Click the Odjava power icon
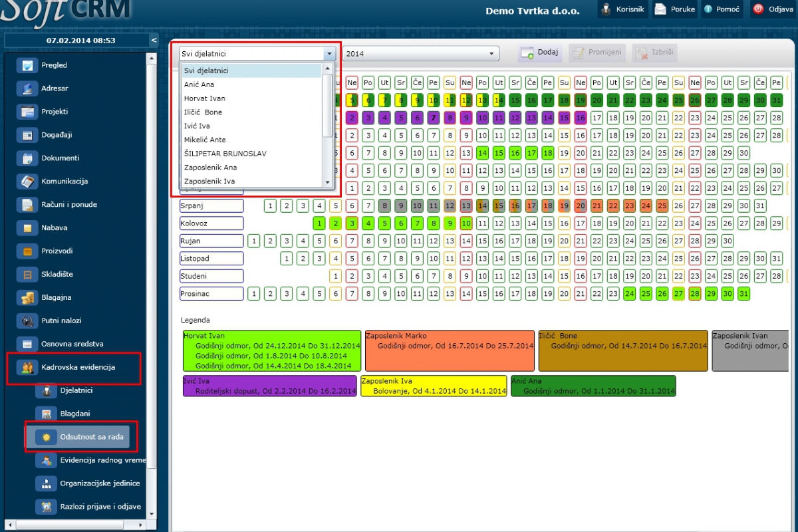This screenshot has height=532, width=798. pyautogui.click(x=757, y=9)
